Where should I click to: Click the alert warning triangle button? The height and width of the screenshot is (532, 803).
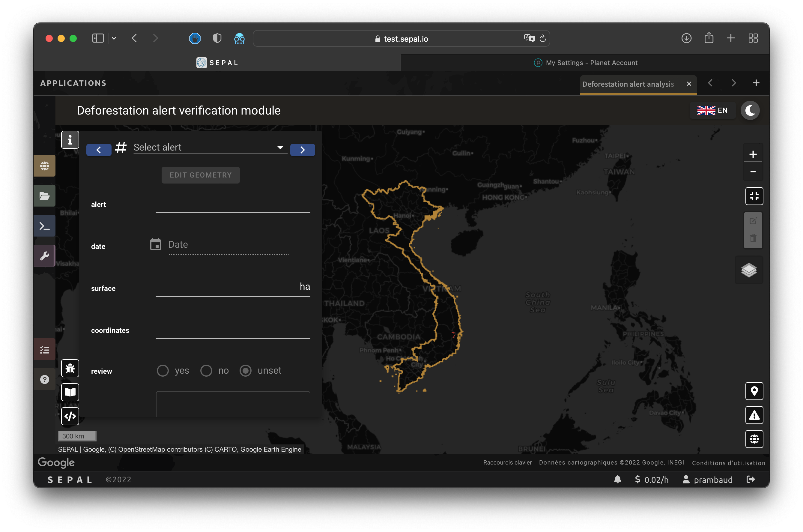pos(754,415)
